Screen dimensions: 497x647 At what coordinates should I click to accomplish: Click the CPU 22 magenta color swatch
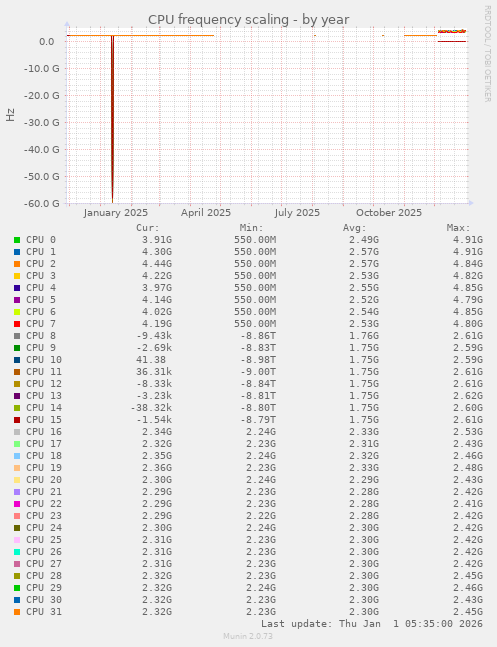[17, 504]
